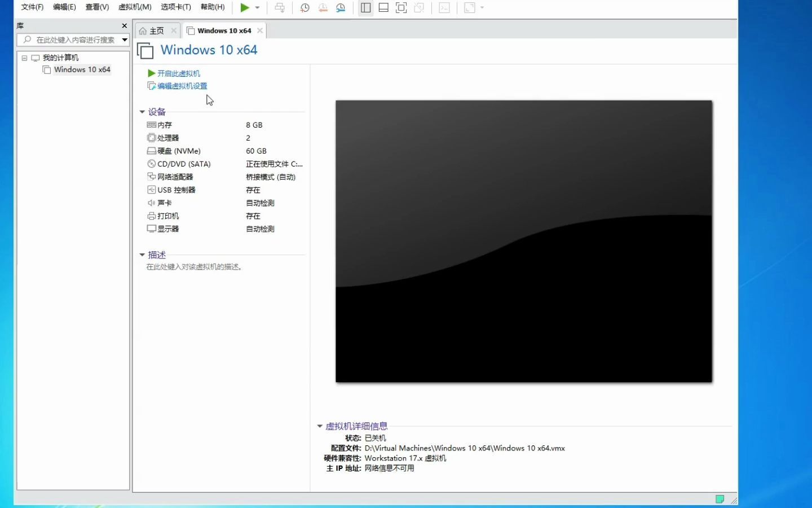The image size is (812, 508).
Task: Open the library search filter dropdown
Action: click(x=125, y=40)
